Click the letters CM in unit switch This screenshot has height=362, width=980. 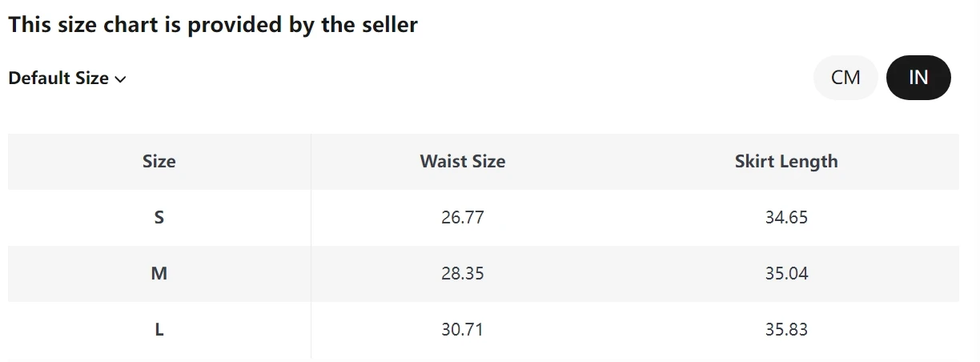pyautogui.click(x=845, y=78)
